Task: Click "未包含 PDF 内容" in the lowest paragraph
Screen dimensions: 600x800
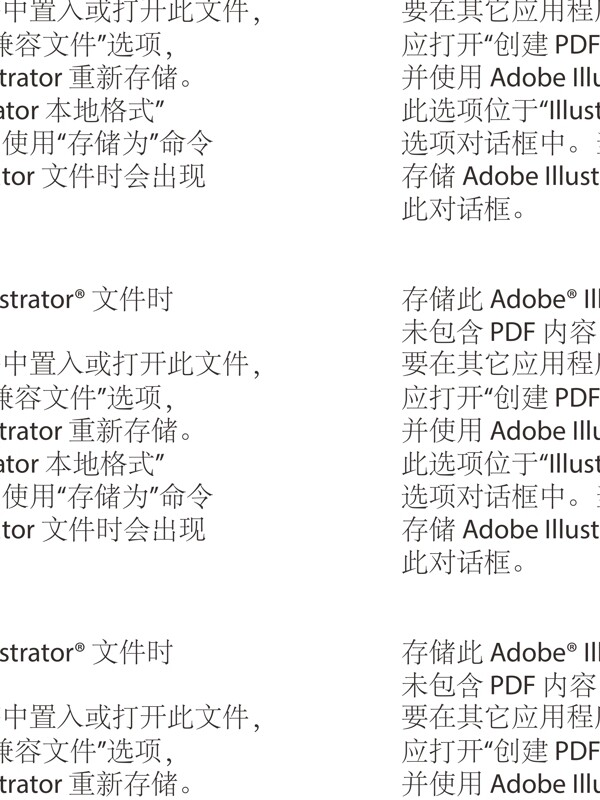Action: [499, 686]
